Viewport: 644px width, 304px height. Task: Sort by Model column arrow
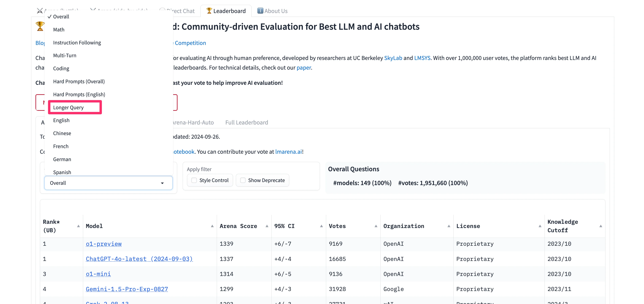[x=212, y=226]
